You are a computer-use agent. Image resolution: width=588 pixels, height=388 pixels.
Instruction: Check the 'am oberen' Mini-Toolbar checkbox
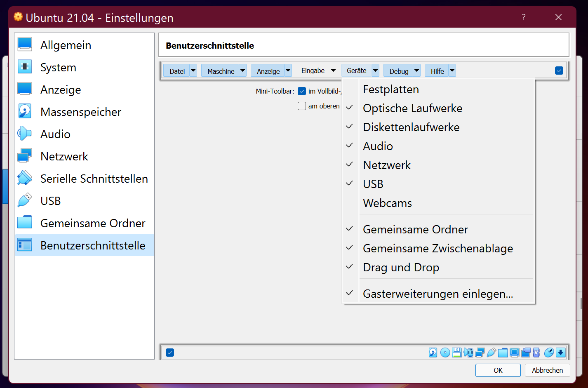click(x=302, y=106)
